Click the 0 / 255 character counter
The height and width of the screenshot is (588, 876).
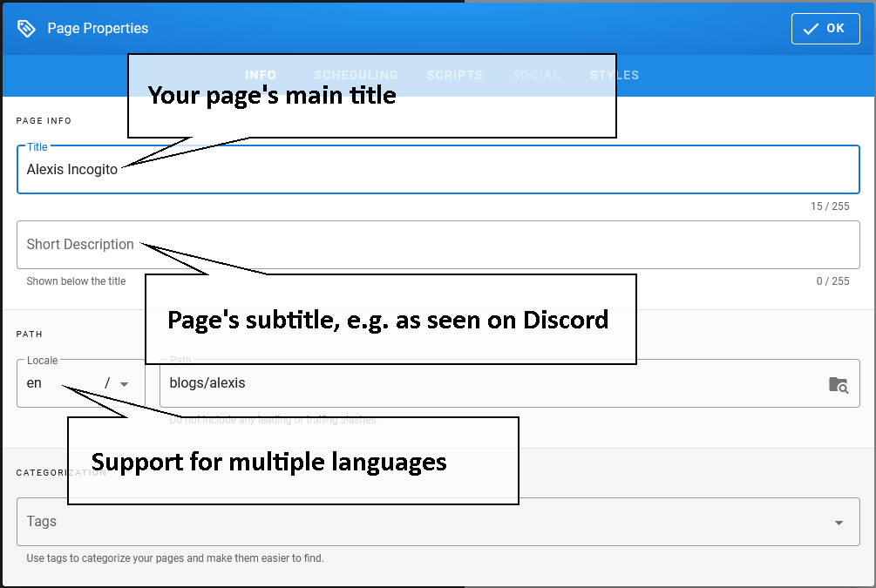(x=832, y=281)
